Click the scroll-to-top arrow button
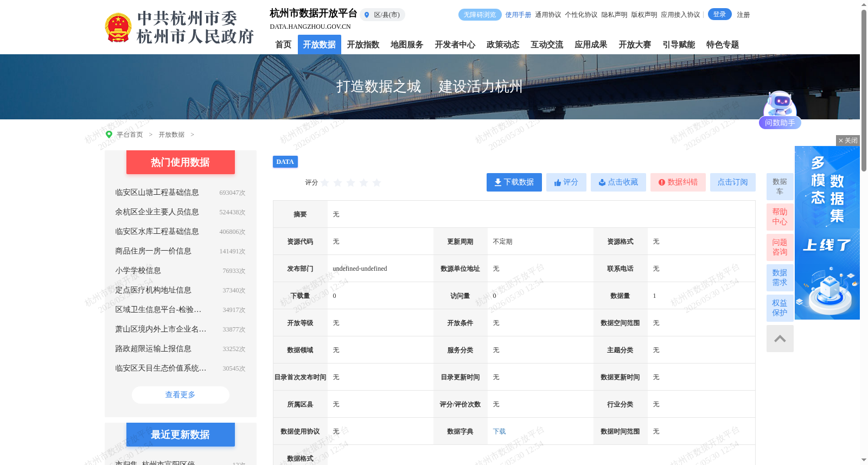 tap(780, 339)
